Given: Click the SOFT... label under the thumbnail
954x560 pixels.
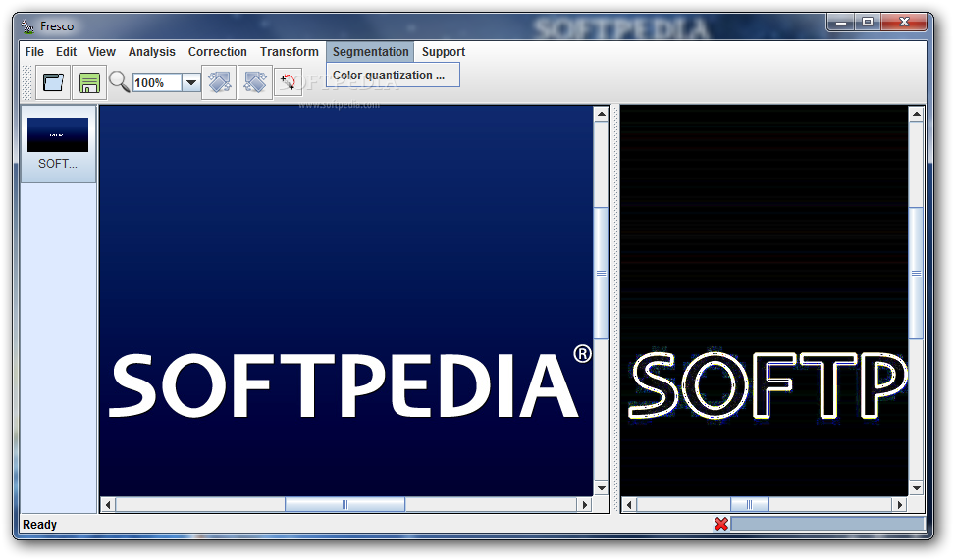Looking at the screenshot, I should coord(58,164).
